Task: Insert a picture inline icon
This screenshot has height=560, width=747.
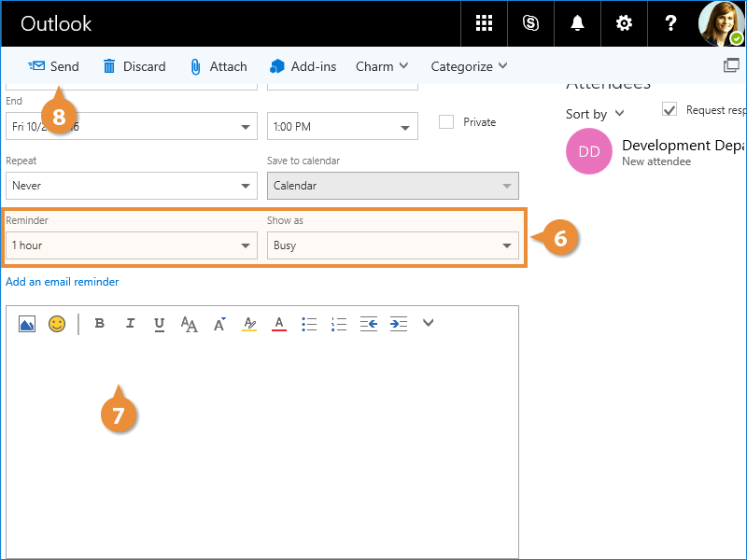Action: point(27,324)
